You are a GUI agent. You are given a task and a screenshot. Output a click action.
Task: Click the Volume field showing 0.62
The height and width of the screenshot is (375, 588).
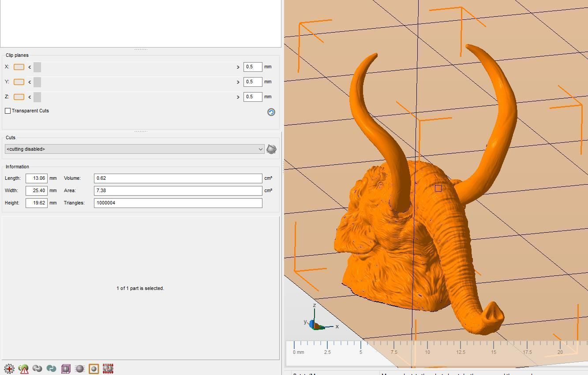178,178
